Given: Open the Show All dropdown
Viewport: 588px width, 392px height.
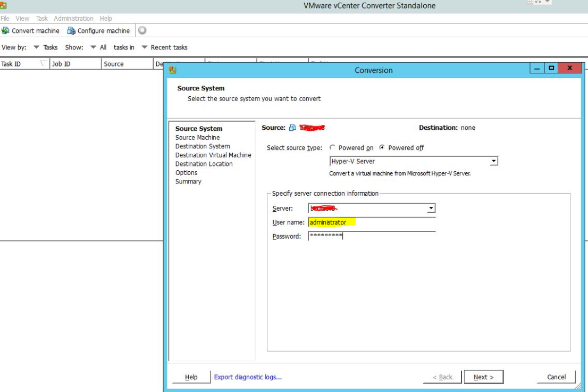Looking at the screenshot, I should pyautogui.click(x=94, y=47).
